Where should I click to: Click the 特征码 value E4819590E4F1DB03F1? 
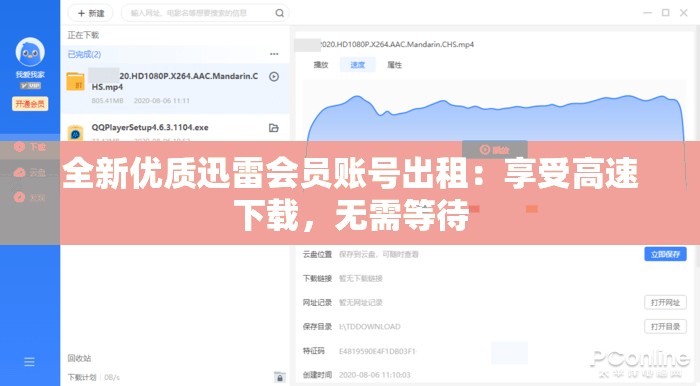pyautogui.click(x=377, y=351)
